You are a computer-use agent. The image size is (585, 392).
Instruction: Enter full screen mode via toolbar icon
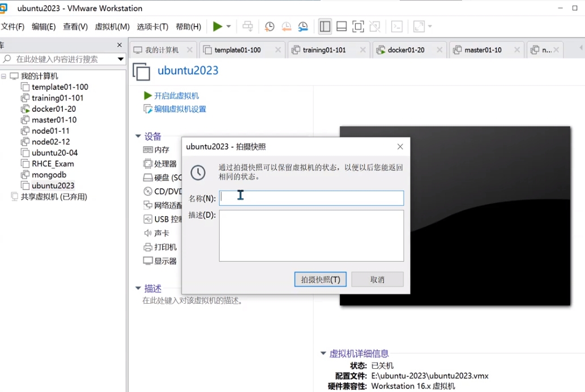358,27
